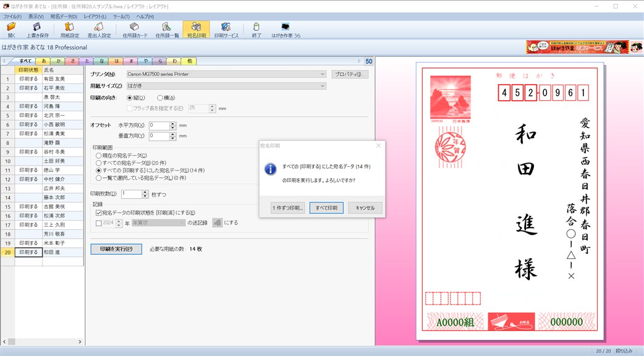Click the キャンセル dialog button
Image resolution: width=644 pixels, height=356 pixels.
(x=365, y=208)
